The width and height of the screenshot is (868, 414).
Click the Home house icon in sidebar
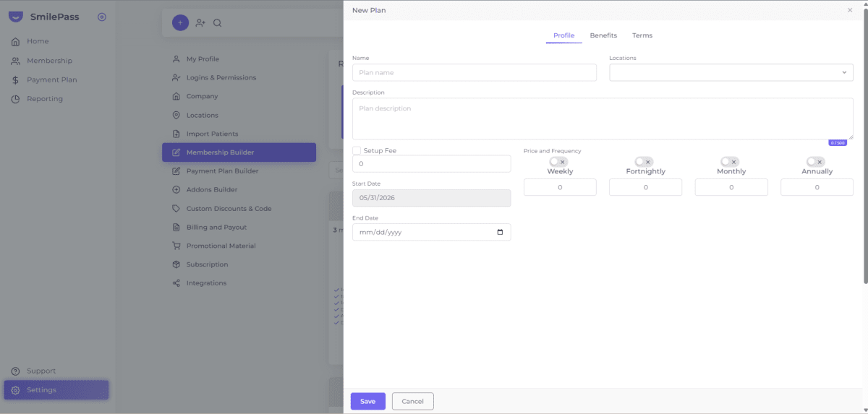click(x=15, y=42)
